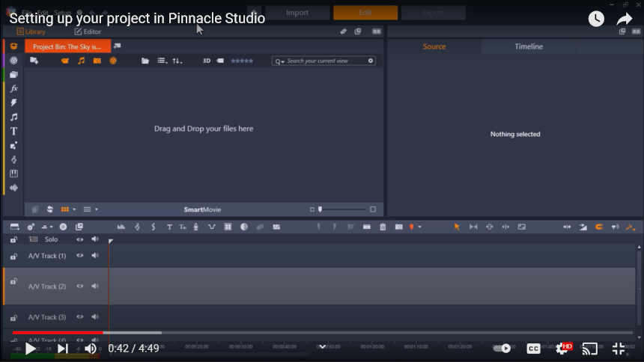Open the waveform sound effects icon in sidebar
Screen dimensions: 644x362
coord(13,188)
